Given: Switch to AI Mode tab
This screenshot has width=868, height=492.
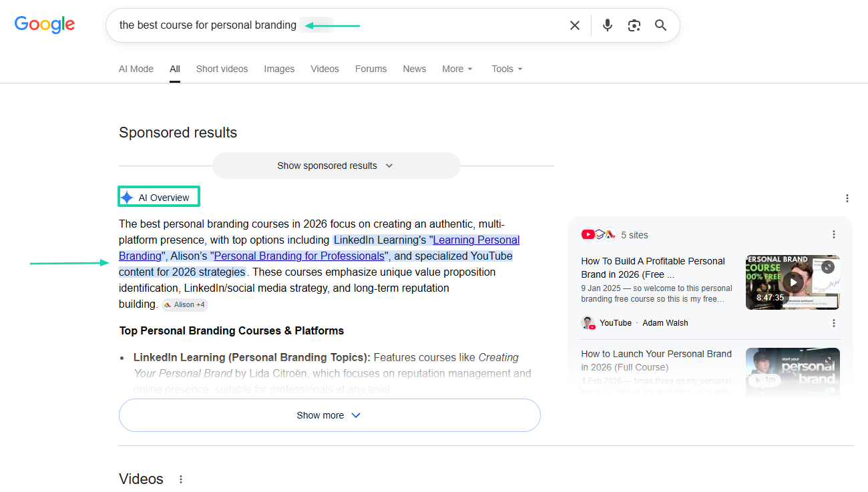Looking at the screenshot, I should click(136, 69).
